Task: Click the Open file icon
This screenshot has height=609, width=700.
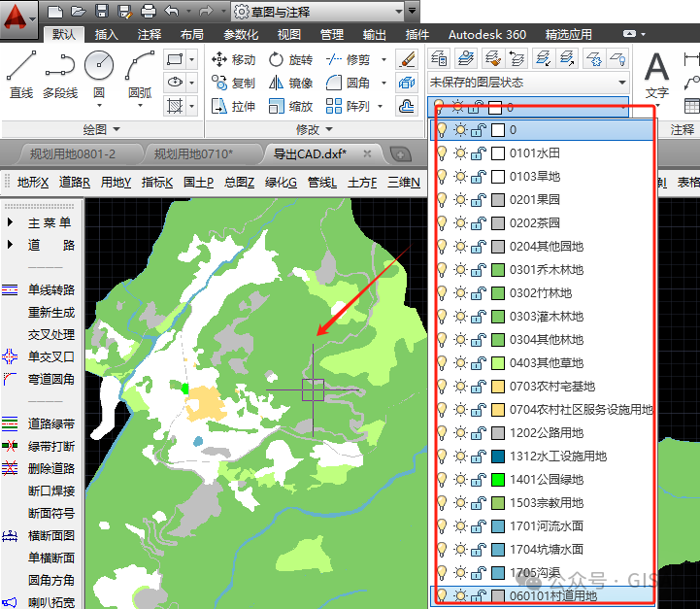Action: (78, 11)
